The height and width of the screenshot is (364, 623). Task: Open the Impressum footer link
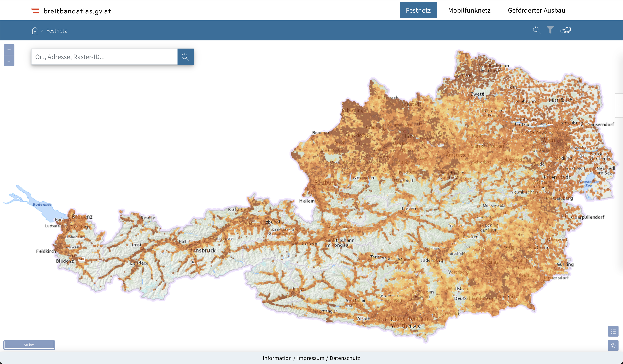click(310, 358)
